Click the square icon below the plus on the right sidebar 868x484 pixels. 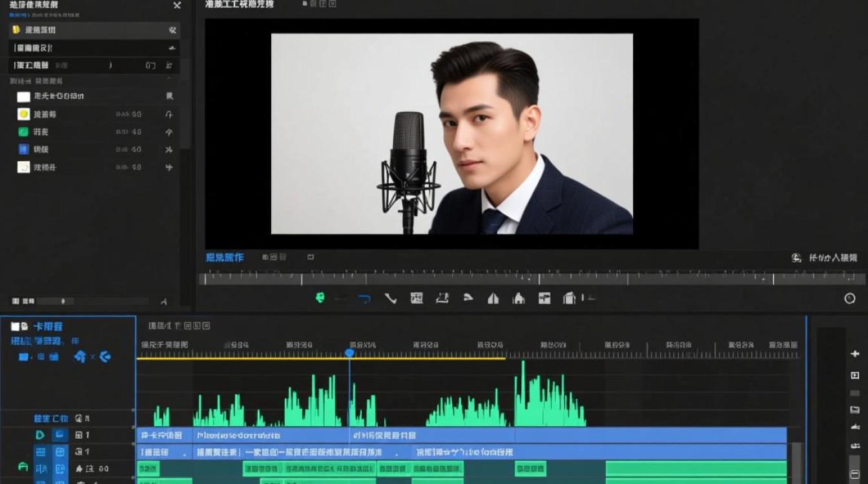[x=855, y=376]
